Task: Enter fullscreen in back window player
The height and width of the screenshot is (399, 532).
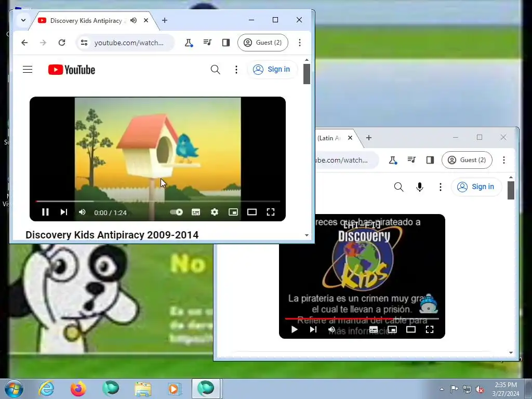Action: [x=430, y=329]
